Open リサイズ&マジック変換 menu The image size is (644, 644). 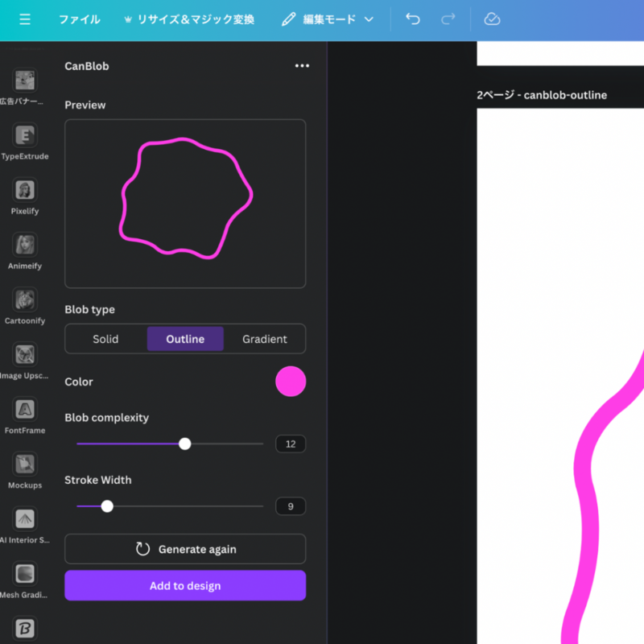(x=196, y=19)
